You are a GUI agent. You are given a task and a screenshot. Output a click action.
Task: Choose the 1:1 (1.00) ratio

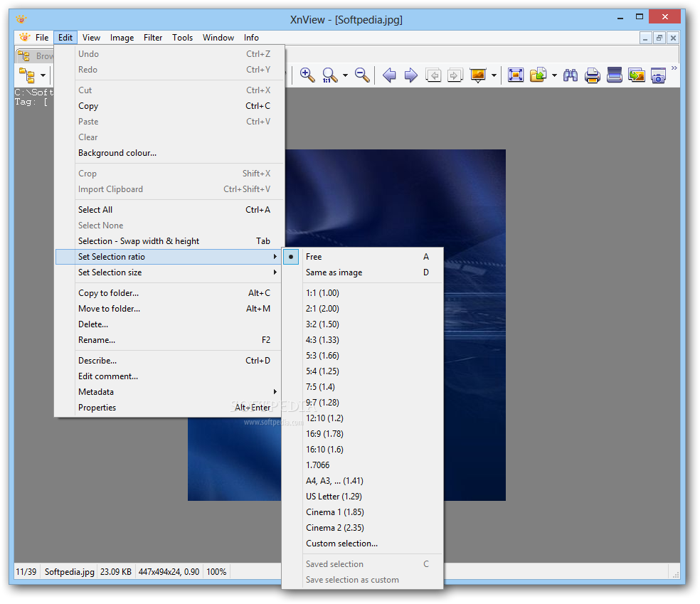point(363,293)
